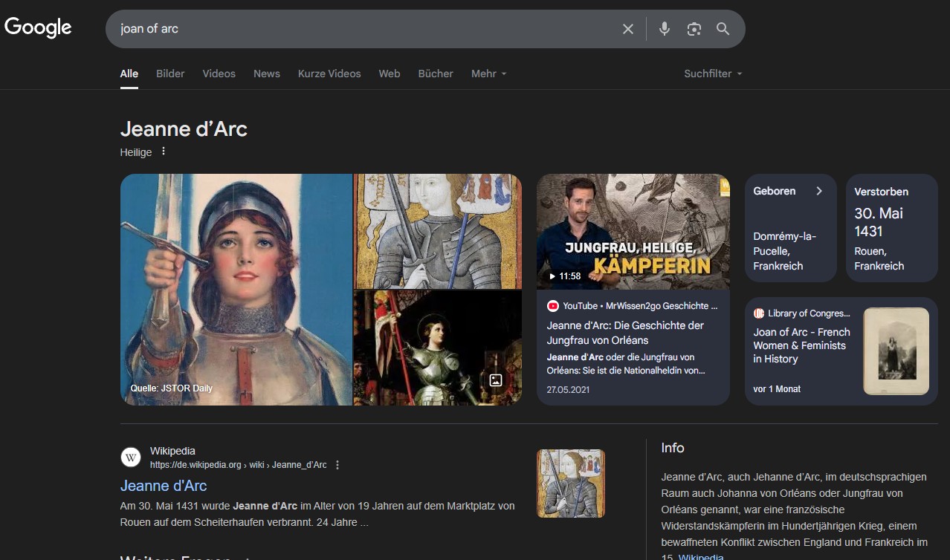Clear the search box with X icon

click(628, 29)
